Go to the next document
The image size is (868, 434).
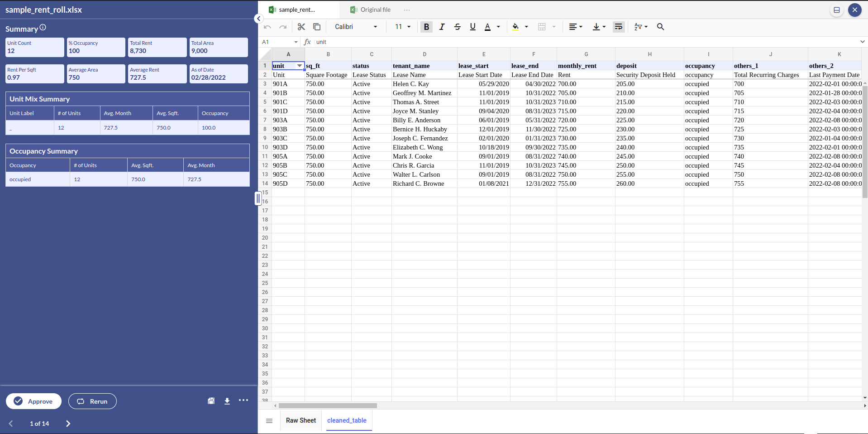[x=68, y=424]
